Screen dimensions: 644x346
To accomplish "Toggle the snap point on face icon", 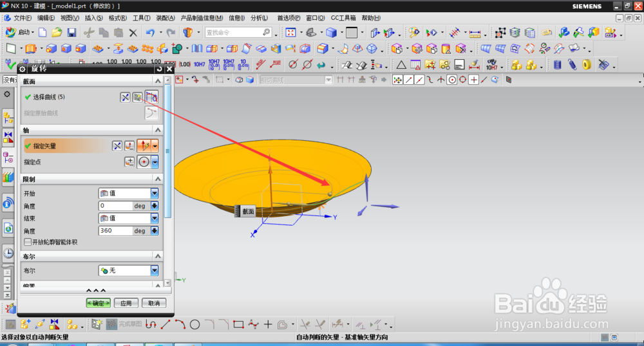I will (x=495, y=80).
